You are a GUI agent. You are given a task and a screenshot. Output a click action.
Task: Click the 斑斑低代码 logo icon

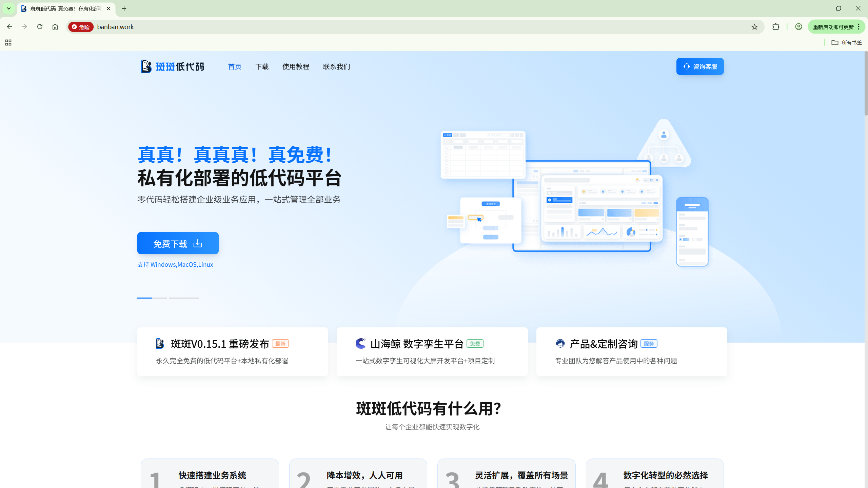coord(146,66)
